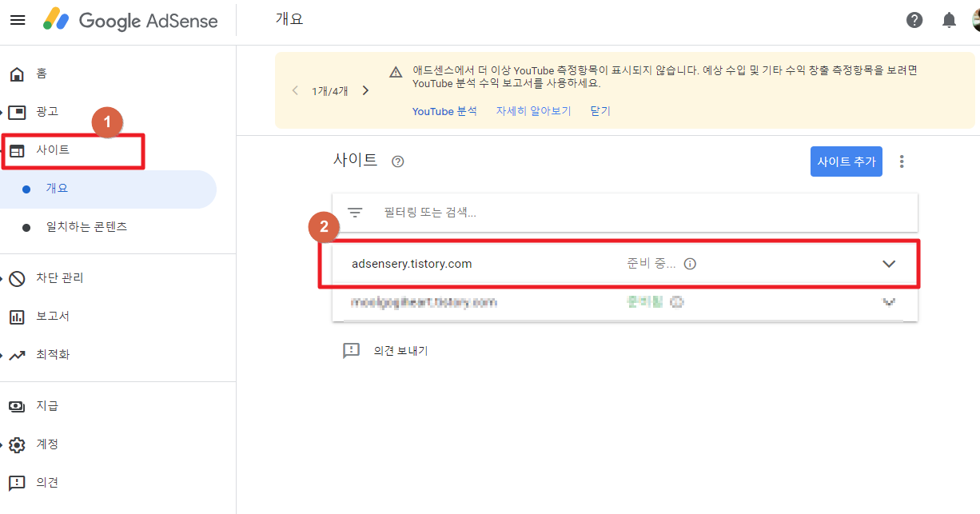Viewport: 980px width, 514px height.
Task: Expand the 차단 관리 sidebar section arrow
Action: (2, 278)
